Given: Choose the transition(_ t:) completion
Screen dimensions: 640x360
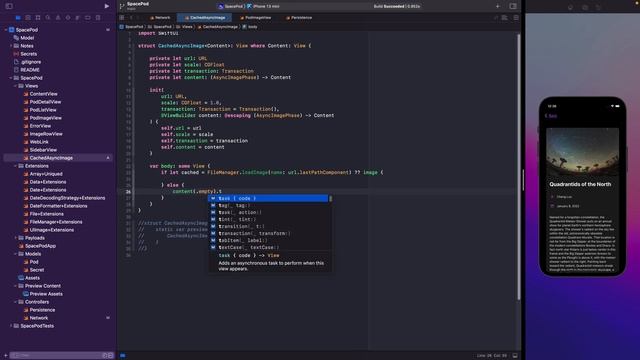Looking at the screenshot, I should pyautogui.click(x=269, y=226).
